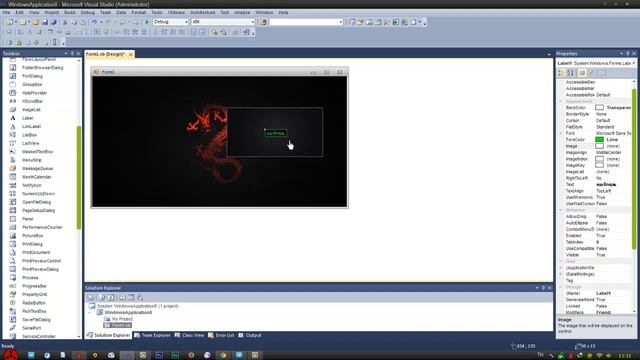Open the File menu
This screenshot has height=360, width=640.
tap(6, 13)
